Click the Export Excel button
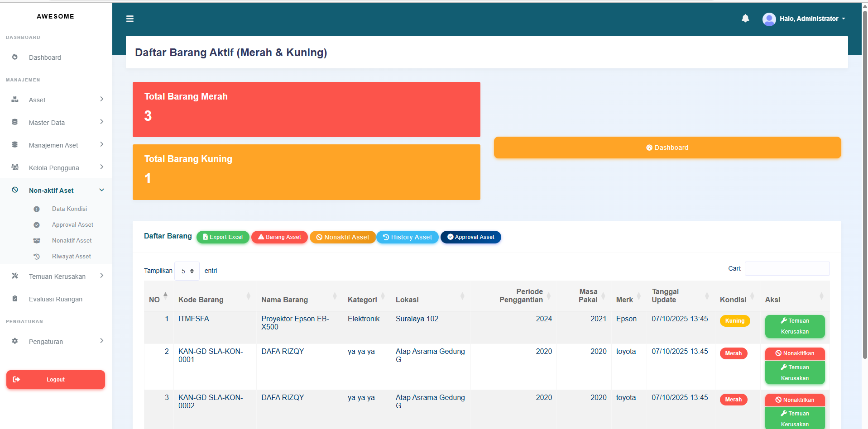868x429 pixels. coord(222,237)
